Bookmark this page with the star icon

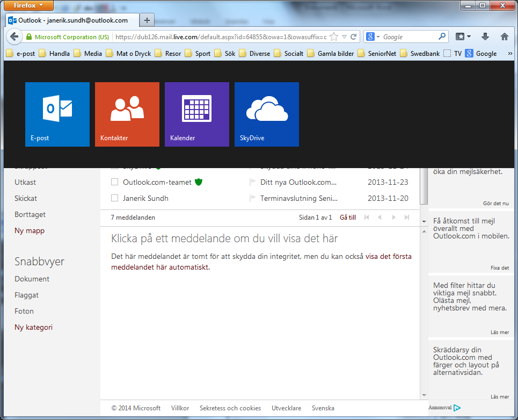(334, 37)
